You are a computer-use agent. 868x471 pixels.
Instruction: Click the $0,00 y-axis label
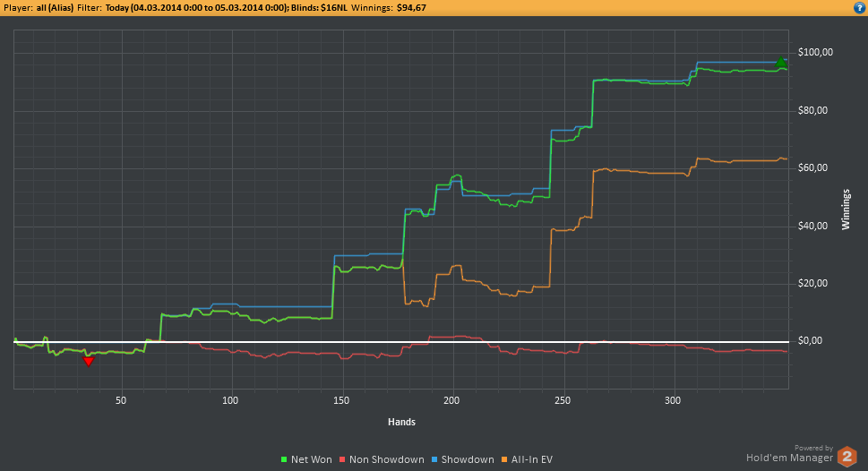(x=817, y=341)
